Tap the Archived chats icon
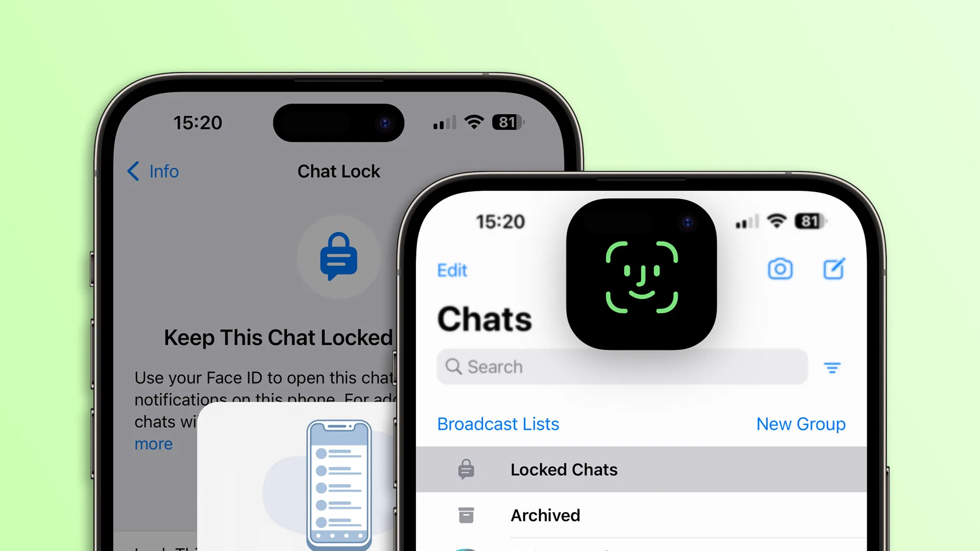 pos(466,515)
